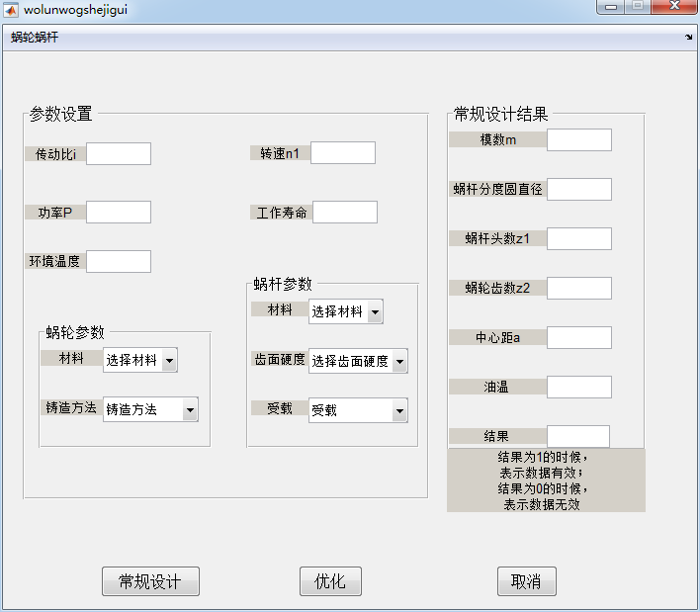The height and width of the screenshot is (612, 700).
Task: Click the 油温 result field
Action: [x=579, y=387]
